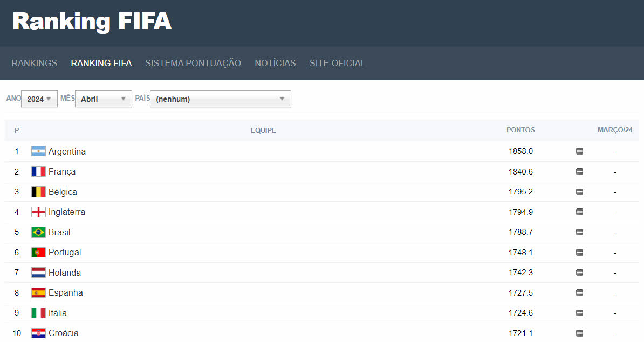
Task: Click the points value 1858.0
Action: 520,151
